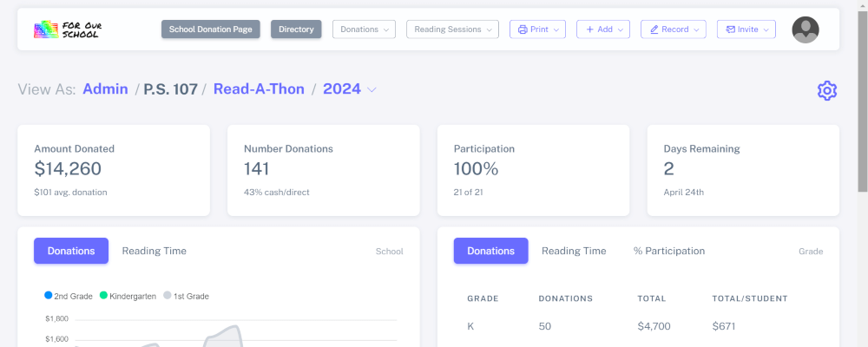Click the Amount Donated $14,260 value

click(x=68, y=169)
